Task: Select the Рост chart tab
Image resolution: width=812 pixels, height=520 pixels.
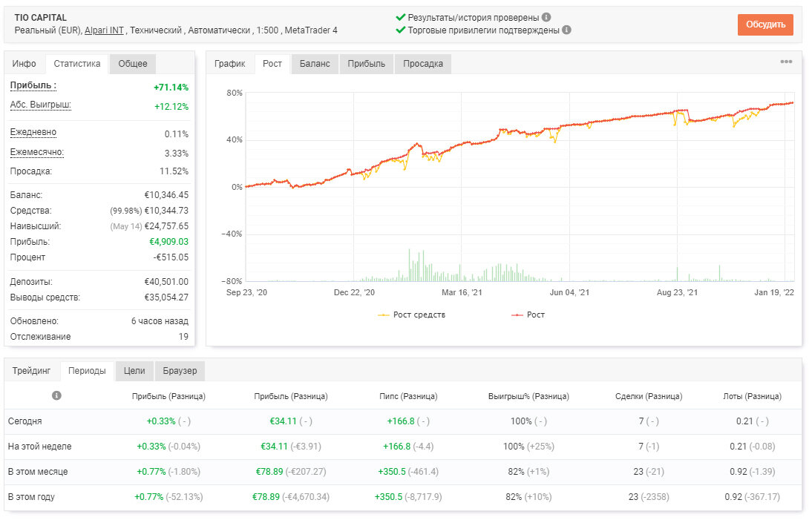Action: (x=272, y=64)
